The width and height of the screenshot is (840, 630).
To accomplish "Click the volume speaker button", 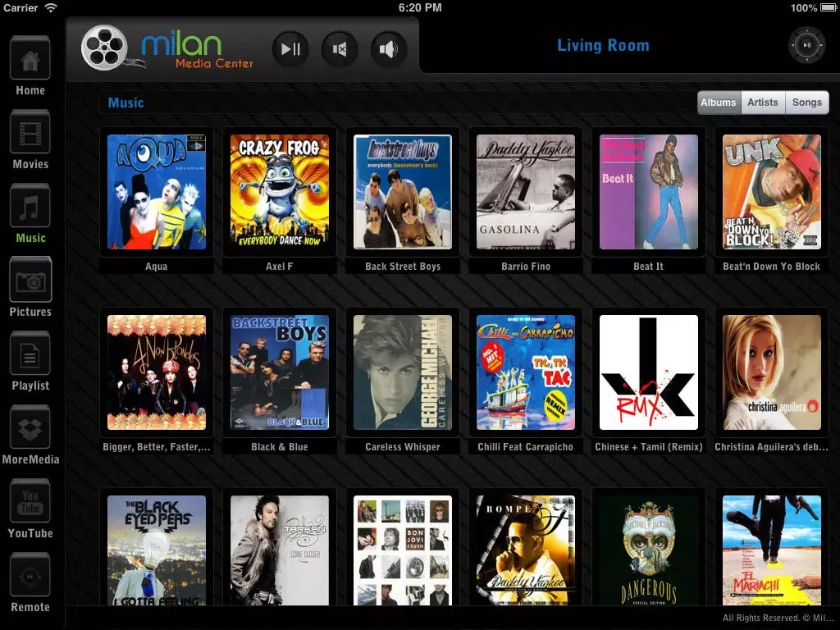I will [389, 49].
